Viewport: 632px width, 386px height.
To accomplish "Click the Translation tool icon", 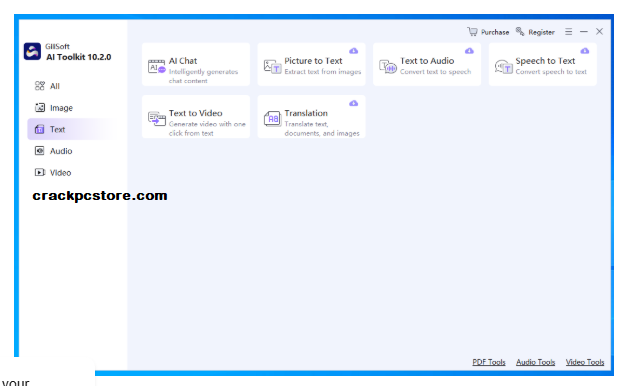I will [x=272, y=119].
